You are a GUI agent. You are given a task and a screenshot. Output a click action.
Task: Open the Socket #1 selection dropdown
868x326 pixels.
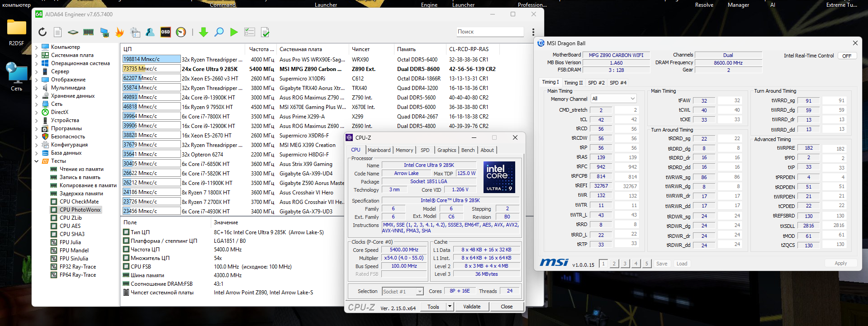403,292
